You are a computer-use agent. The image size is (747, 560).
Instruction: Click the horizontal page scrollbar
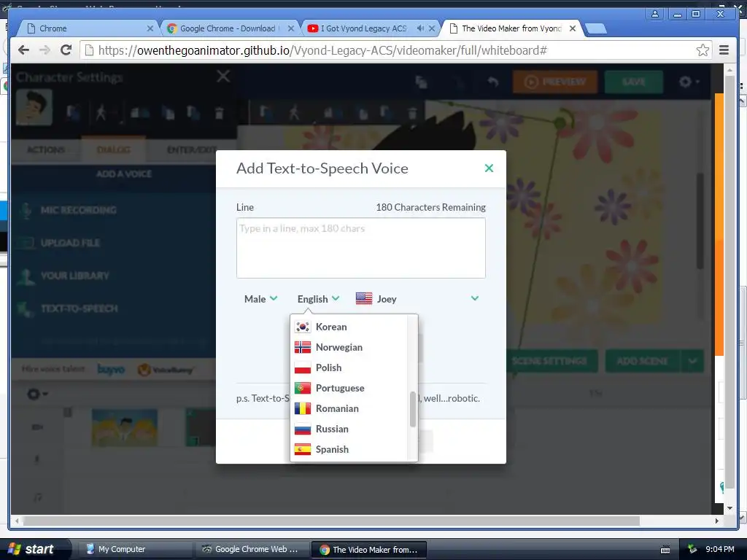(331, 521)
